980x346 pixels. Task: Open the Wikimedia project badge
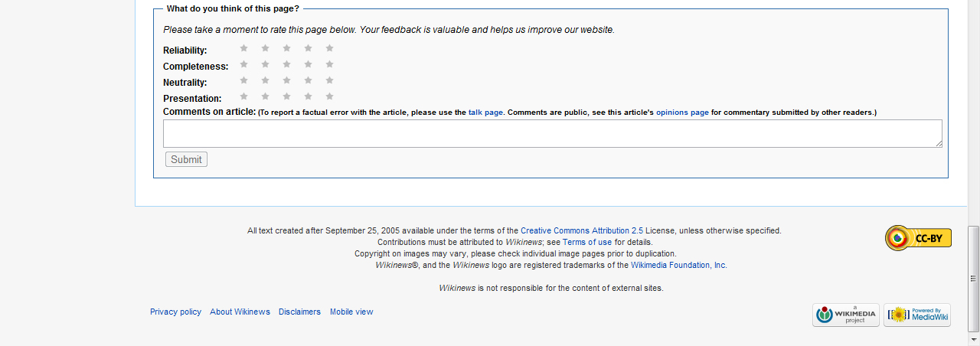coord(845,315)
